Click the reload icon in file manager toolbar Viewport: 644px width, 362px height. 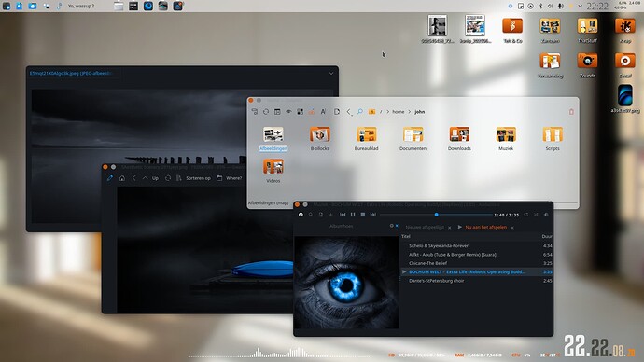266,112
